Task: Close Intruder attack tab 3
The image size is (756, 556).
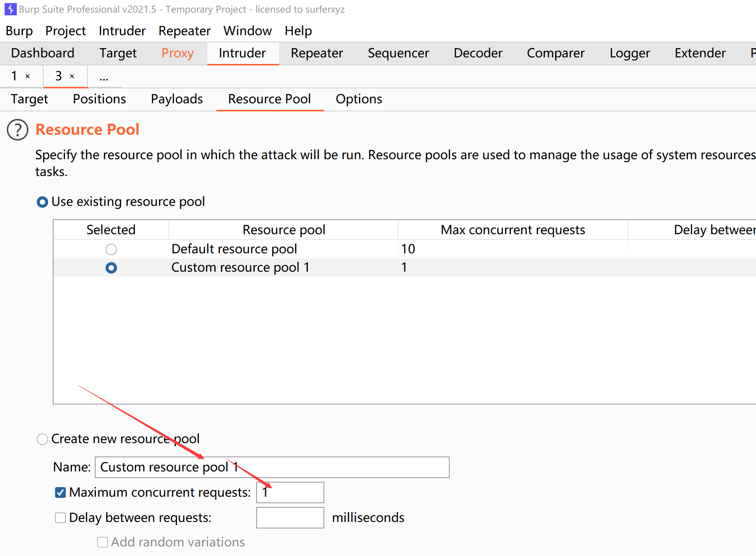Action: [72, 76]
